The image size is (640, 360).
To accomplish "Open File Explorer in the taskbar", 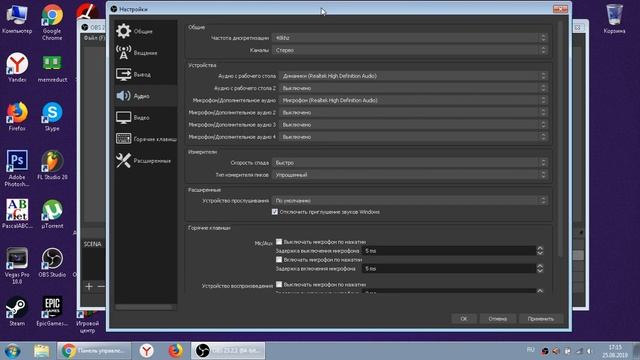I will tap(41, 351).
